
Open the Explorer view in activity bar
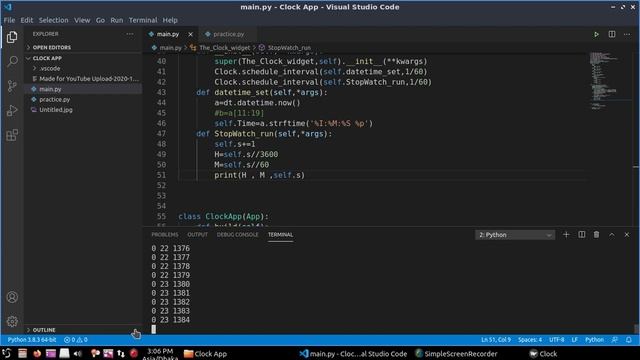12,37
